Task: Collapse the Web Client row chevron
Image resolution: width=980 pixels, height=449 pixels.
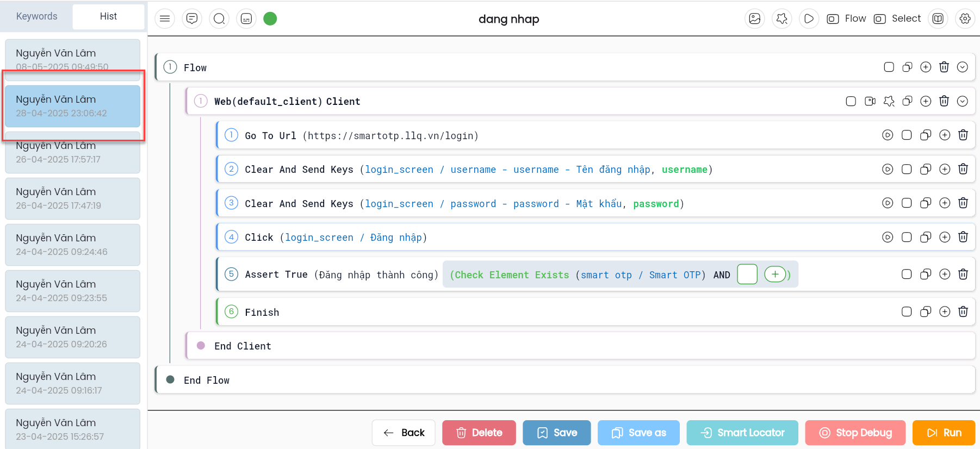Action: click(963, 101)
